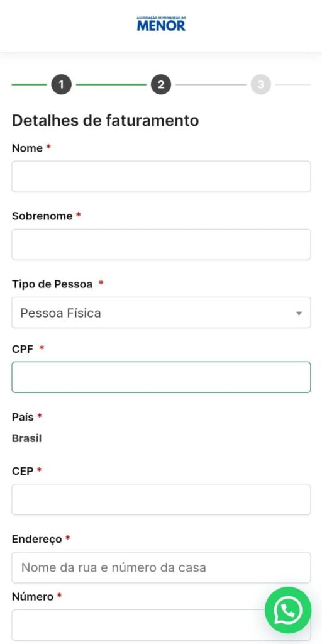Image resolution: width=322 pixels, height=644 pixels.
Task: Click the Tipo de Pessoa label
Action: (x=52, y=284)
